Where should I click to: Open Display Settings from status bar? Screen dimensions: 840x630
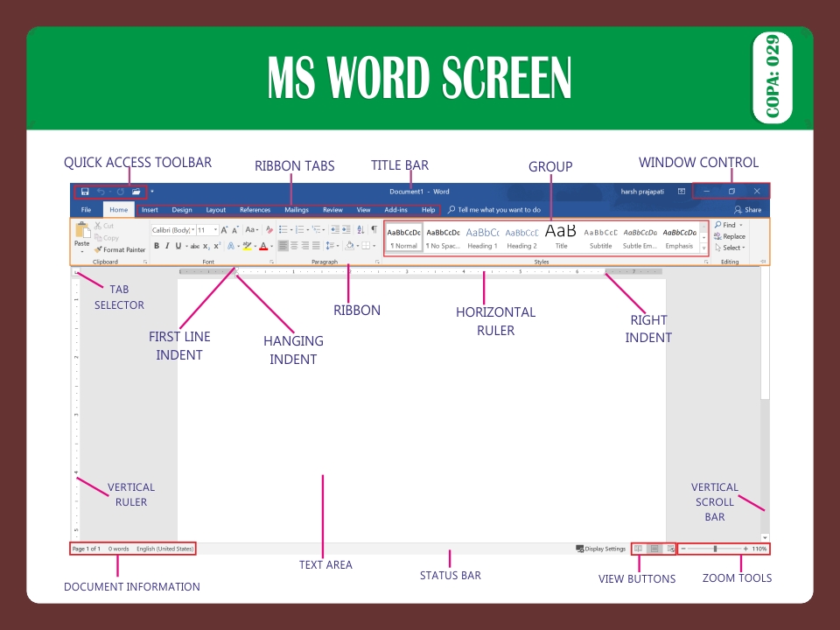601,549
